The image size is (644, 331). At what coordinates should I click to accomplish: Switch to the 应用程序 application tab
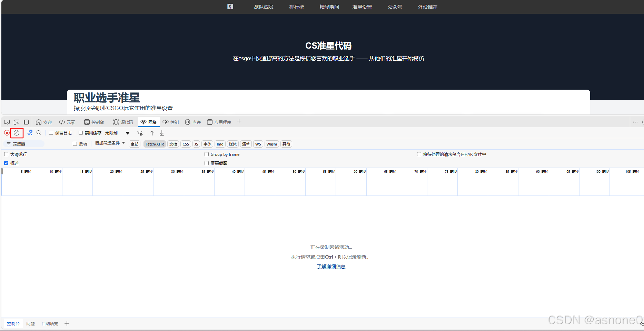point(219,122)
